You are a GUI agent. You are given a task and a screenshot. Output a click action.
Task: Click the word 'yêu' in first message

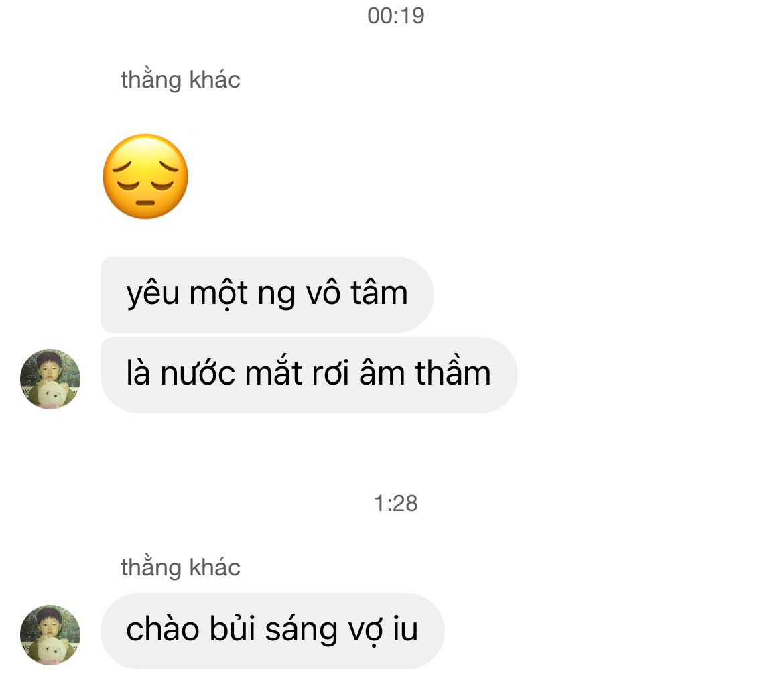[153, 294]
